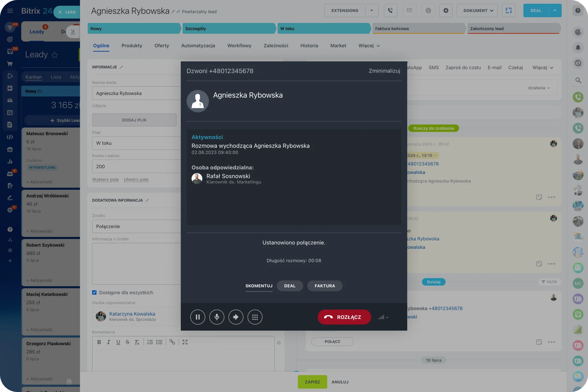This screenshot has width=588, height=392.
Task: Click the phone call icon in header
Action: coord(390,11)
